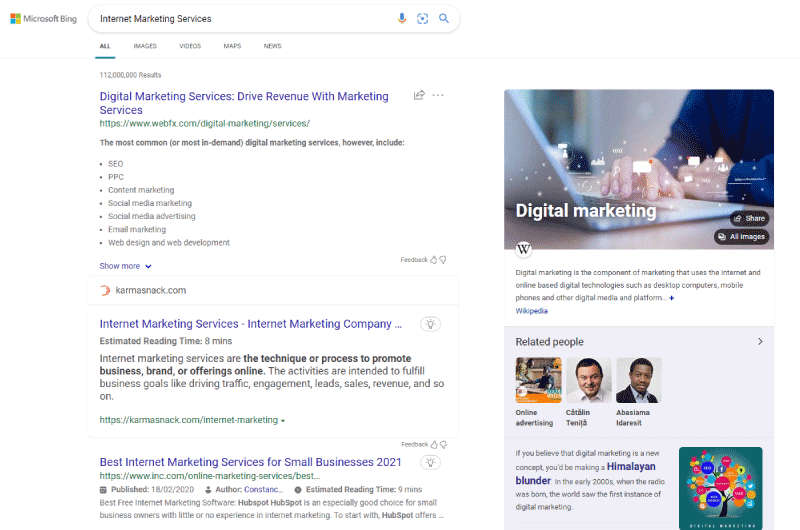Click the SEO list item
Image resolution: width=800 pixels, height=530 pixels.
pyautogui.click(x=115, y=164)
